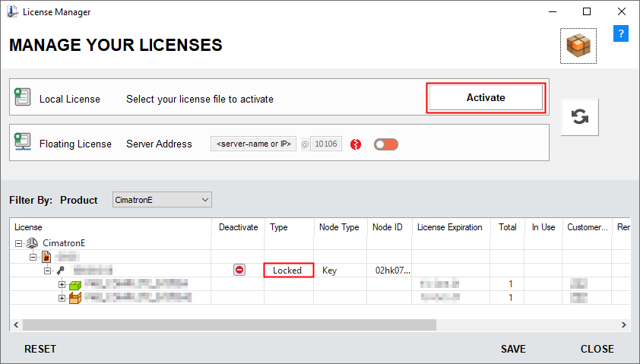The width and height of the screenshot is (640, 364).
Task: Click the License Expiration column header
Action: (451, 227)
